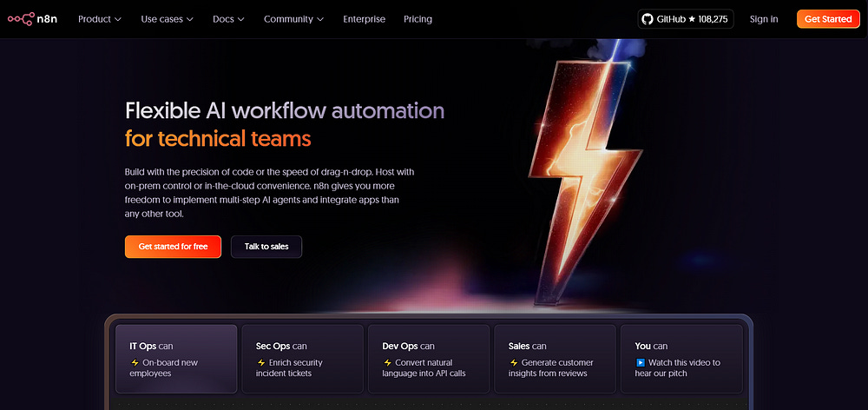Open the Enterprise page
Image resolution: width=868 pixels, height=410 pixels.
click(x=365, y=19)
